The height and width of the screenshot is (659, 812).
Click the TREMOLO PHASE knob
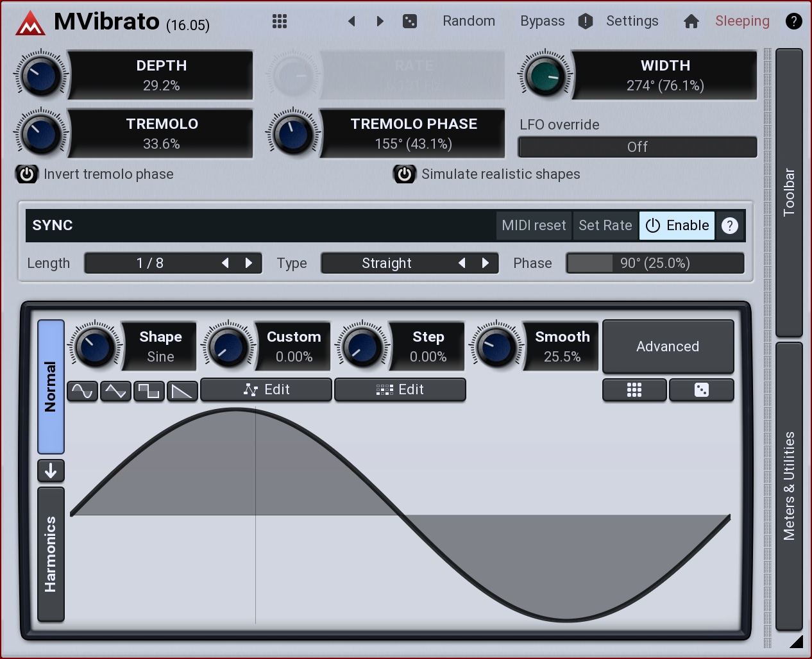[292, 134]
